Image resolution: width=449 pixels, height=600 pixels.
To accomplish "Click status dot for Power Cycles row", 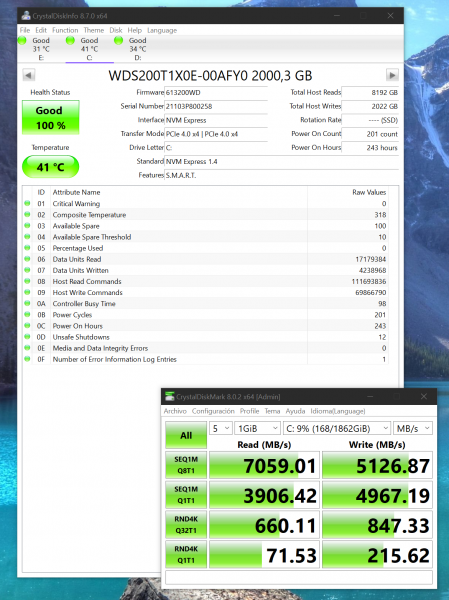I will (27, 315).
